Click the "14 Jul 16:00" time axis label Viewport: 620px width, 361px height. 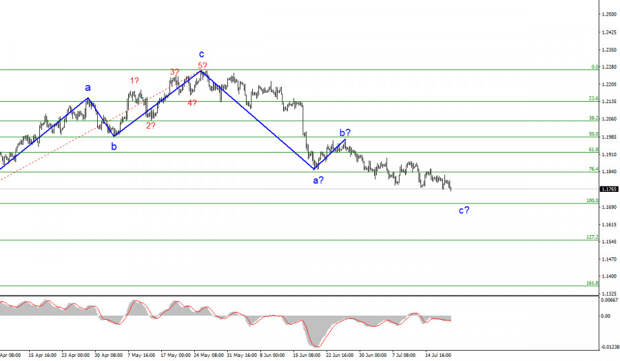pos(438,355)
